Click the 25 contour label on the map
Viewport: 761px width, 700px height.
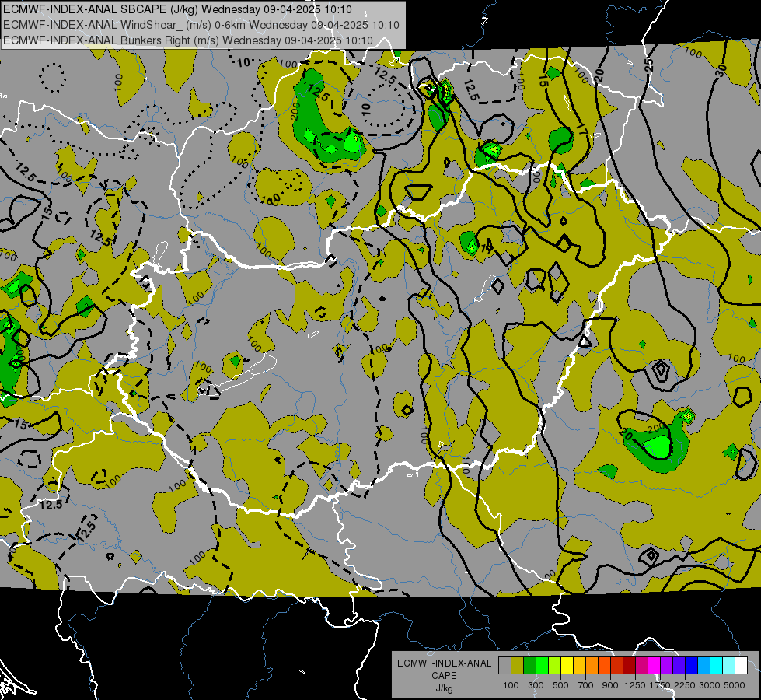tap(649, 65)
